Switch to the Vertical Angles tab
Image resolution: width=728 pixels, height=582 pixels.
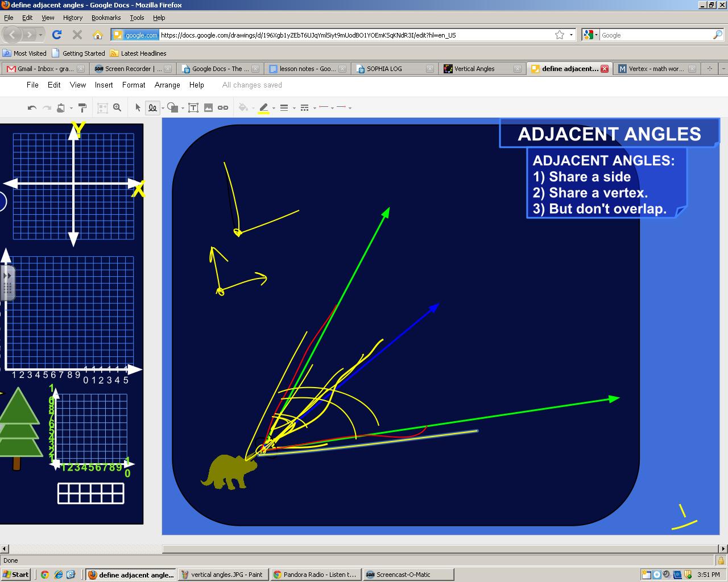pyautogui.click(x=481, y=69)
